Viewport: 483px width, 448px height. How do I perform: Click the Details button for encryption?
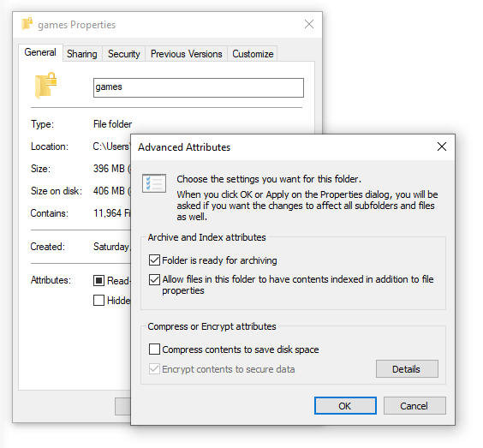click(x=407, y=369)
